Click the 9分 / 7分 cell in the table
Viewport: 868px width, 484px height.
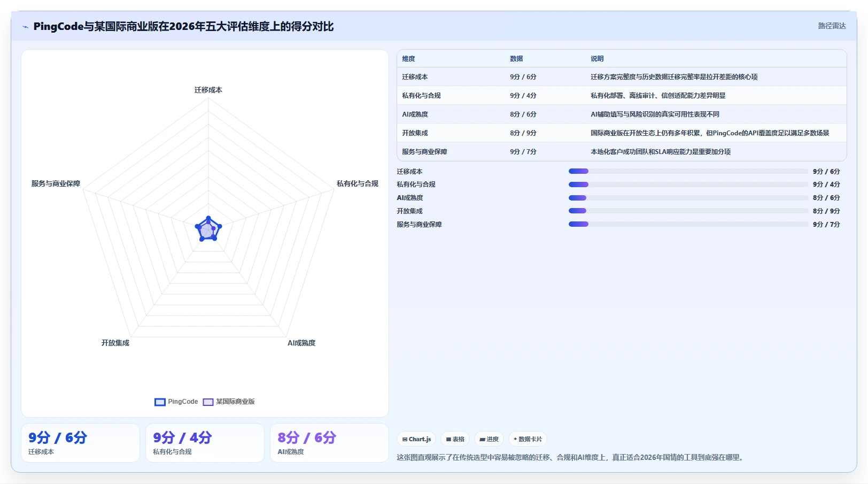click(523, 152)
